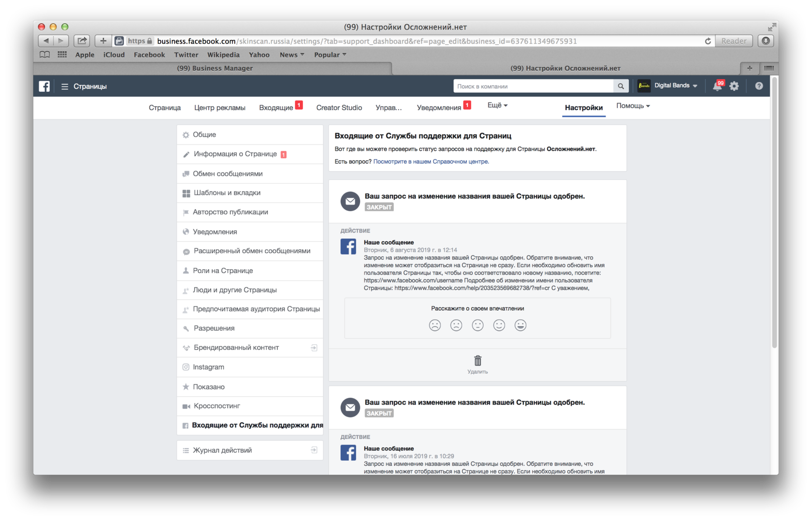
Task: Open Top Sites grid icon
Action: [x=62, y=55]
